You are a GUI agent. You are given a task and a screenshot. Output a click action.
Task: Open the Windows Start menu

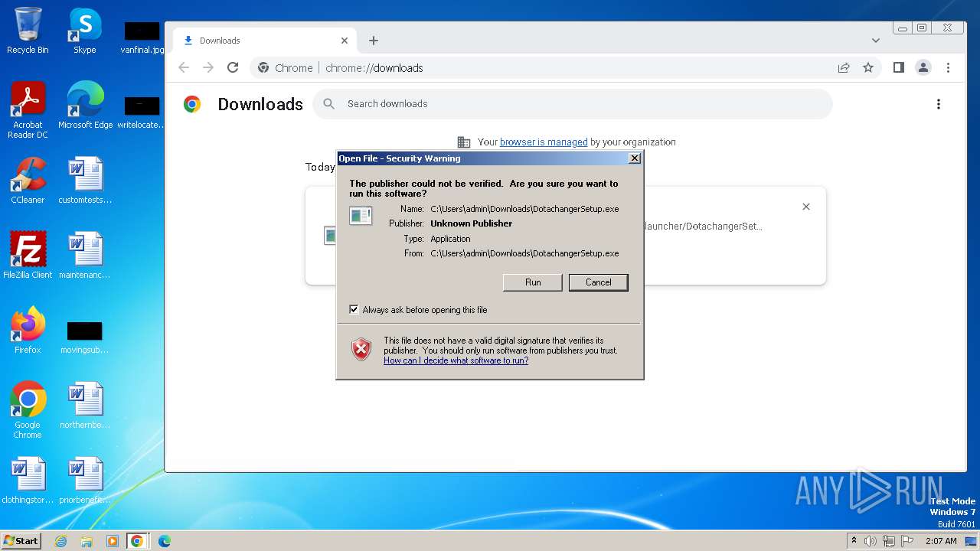[21, 540]
